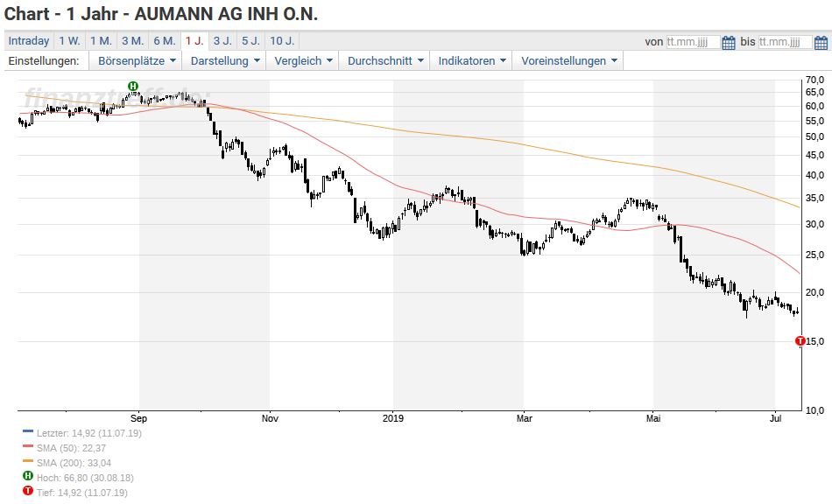This screenshot has height=504, width=832.
Task: Expand the Börsenplätze dropdown
Action: click(136, 61)
